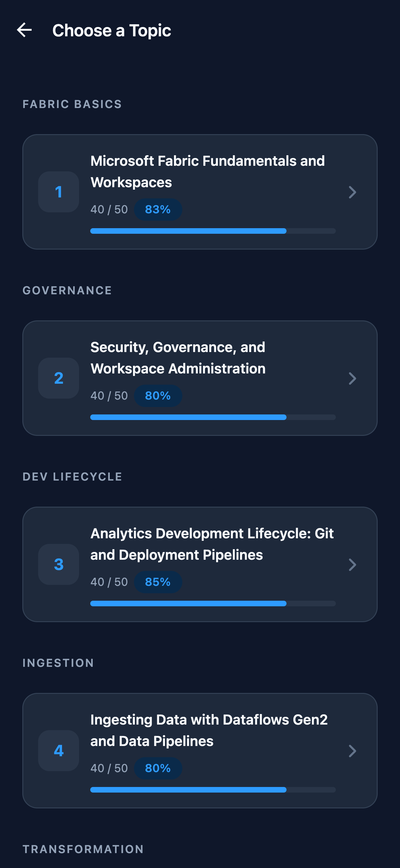This screenshot has height=868, width=400.
Task: Click the INGESTION section header
Action: (x=58, y=663)
